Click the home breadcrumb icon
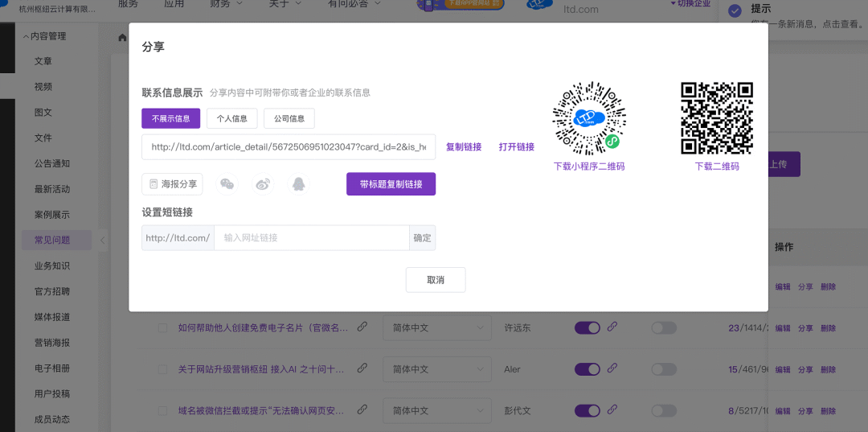This screenshot has width=868, height=432. 122,38
